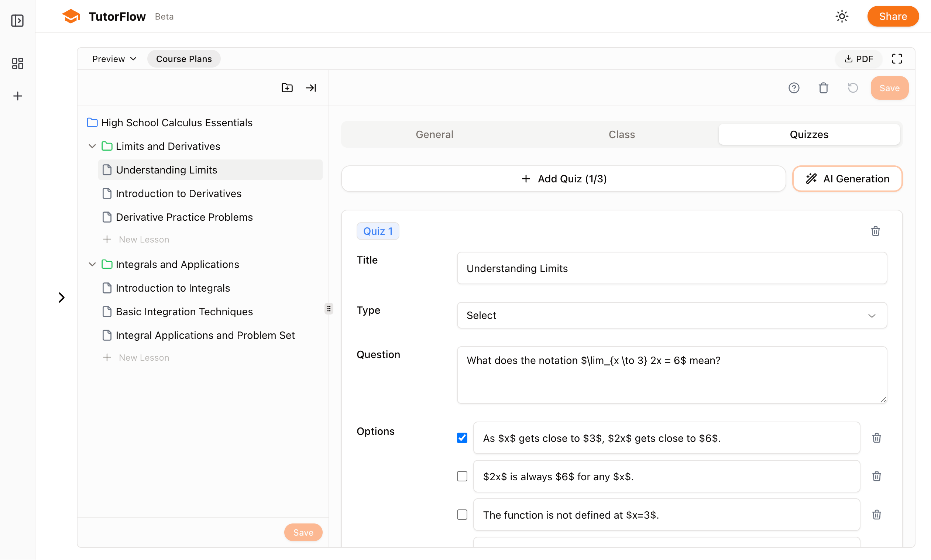Check the '$2x$ is always $6$' option

tap(462, 476)
